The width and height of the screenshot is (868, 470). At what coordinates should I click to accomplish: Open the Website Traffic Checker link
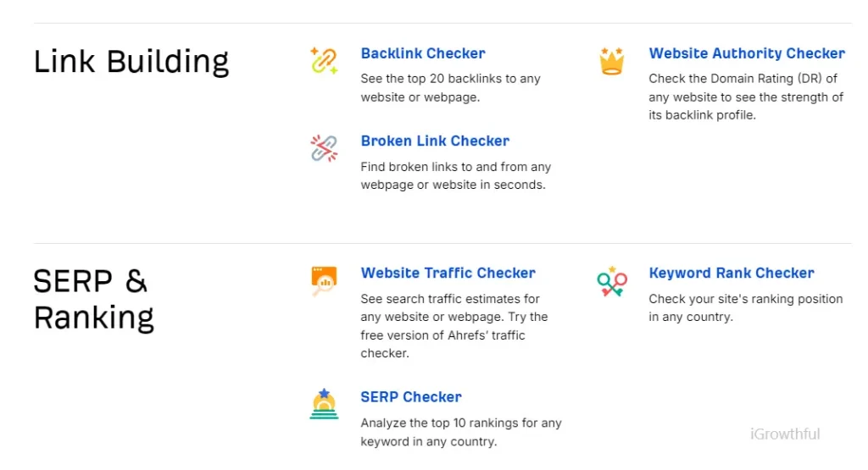pos(448,274)
